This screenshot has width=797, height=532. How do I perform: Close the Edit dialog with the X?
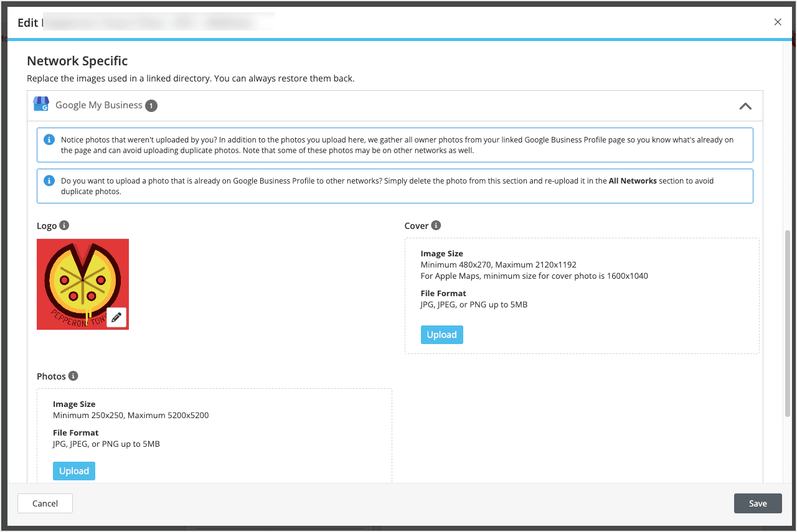tap(778, 22)
